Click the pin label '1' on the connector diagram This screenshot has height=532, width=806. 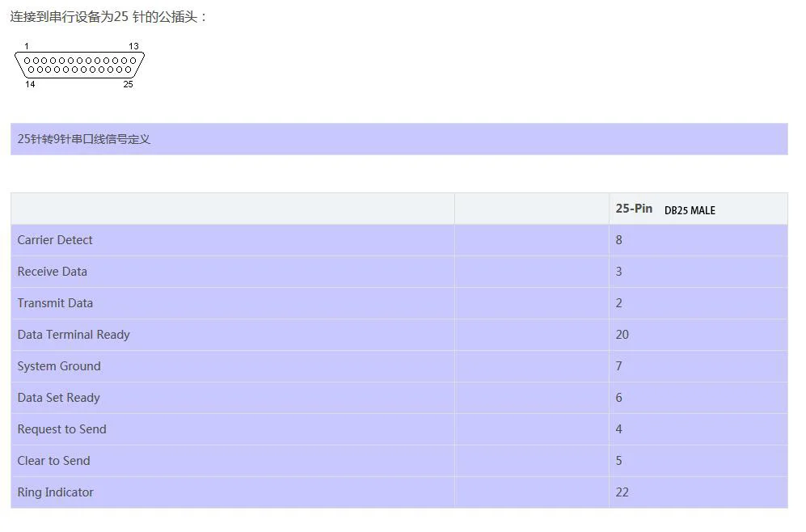[x=27, y=46]
